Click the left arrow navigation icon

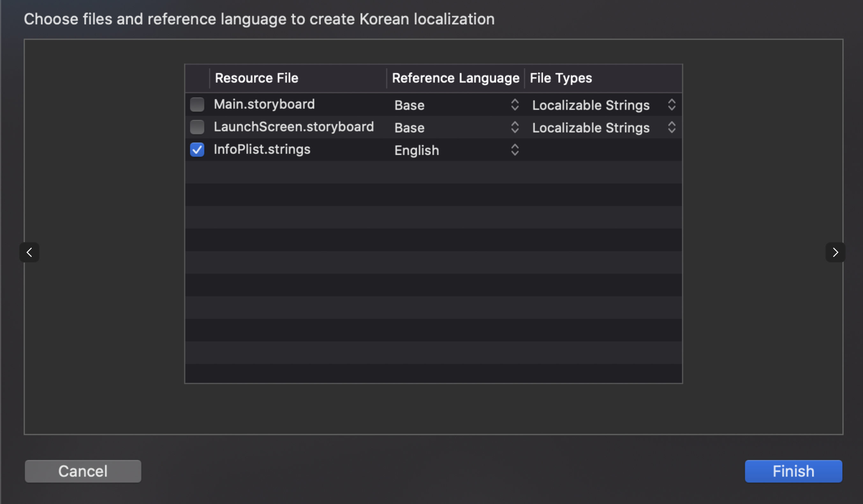pos(29,253)
